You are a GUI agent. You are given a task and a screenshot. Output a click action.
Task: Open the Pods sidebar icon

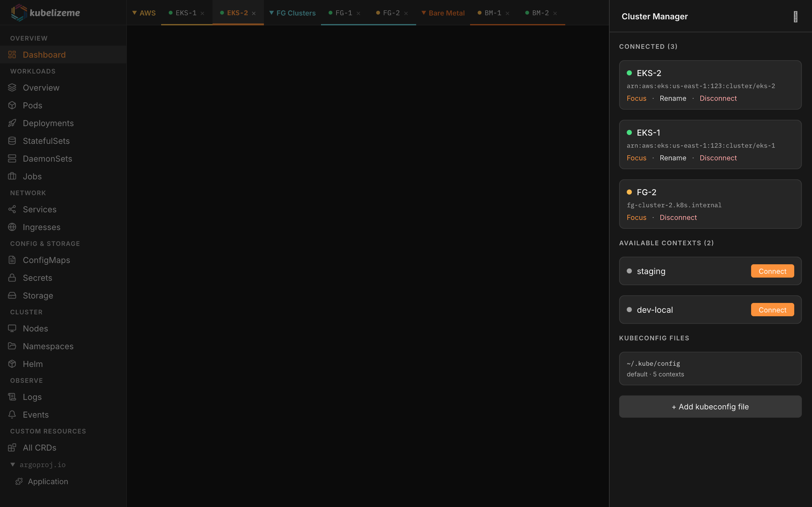(12, 105)
